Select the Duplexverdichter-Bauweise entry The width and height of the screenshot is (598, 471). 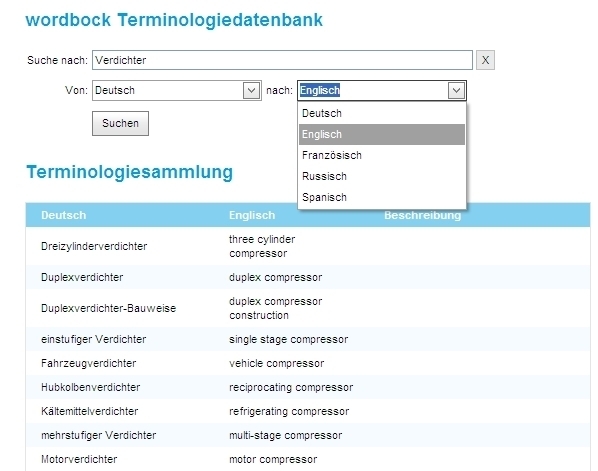(109, 308)
